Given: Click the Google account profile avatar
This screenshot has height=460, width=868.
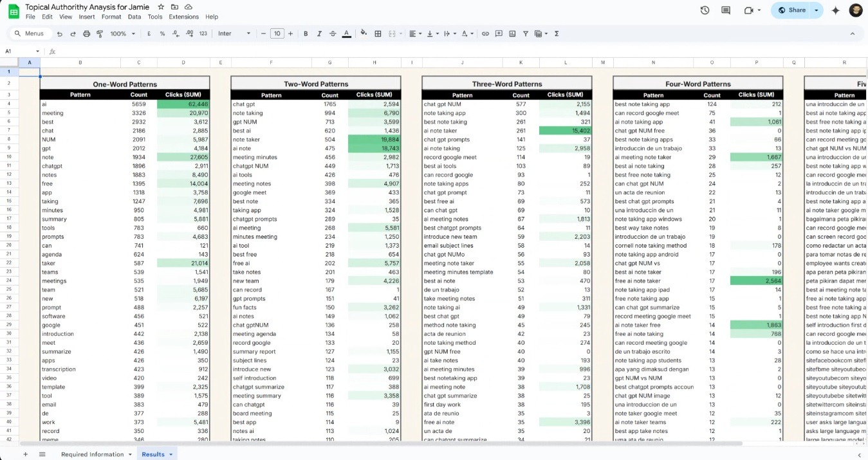Looking at the screenshot, I should click(x=856, y=10).
